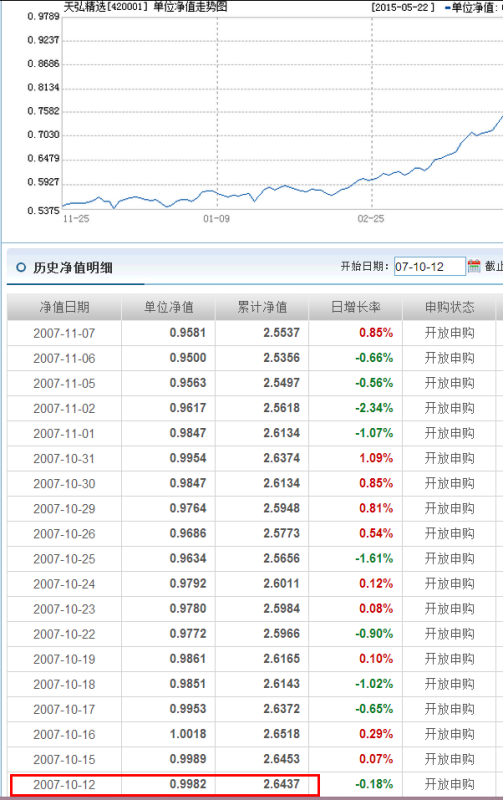Click the 0.9789 y-axis label on chart
503x800 pixels.
43,16
